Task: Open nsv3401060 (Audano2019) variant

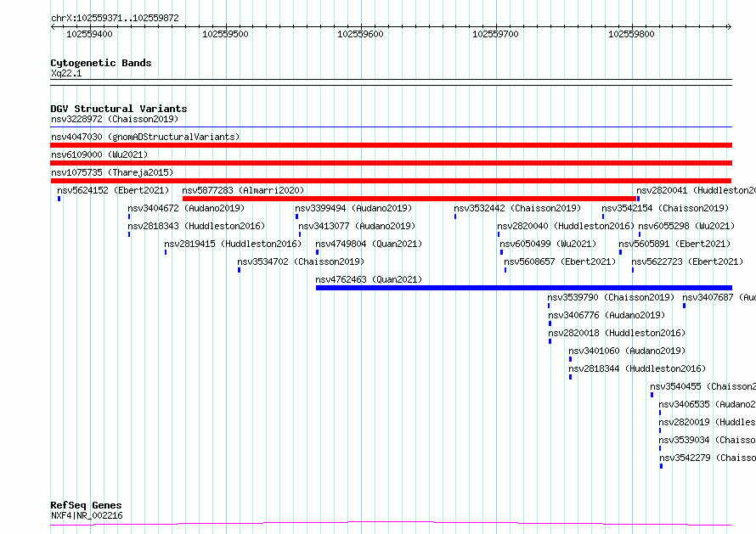Action: pyautogui.click(x=627, y=351)
